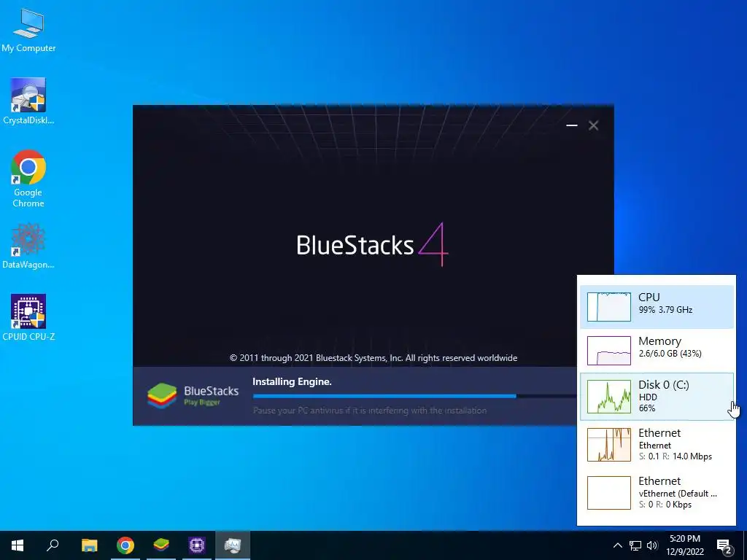This screenshot has width=747, height=560.
Task: Open DataWagon desktop shortcut
Action: click(28, 246)
